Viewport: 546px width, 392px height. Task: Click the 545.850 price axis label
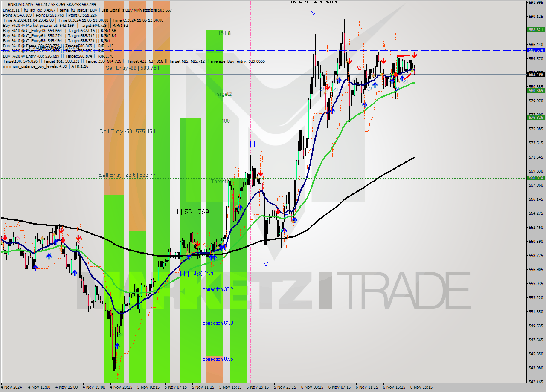coord(536,354)
